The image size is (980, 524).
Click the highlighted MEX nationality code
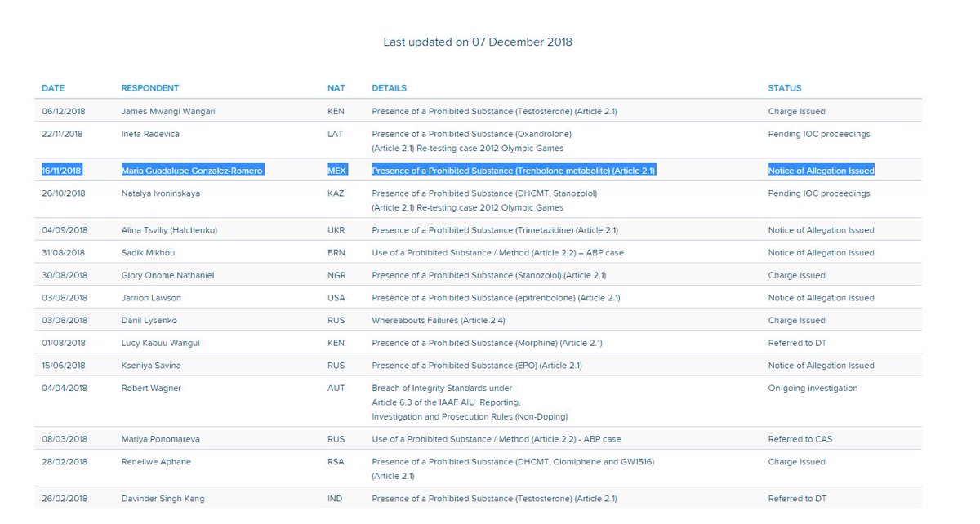point(337,171)
